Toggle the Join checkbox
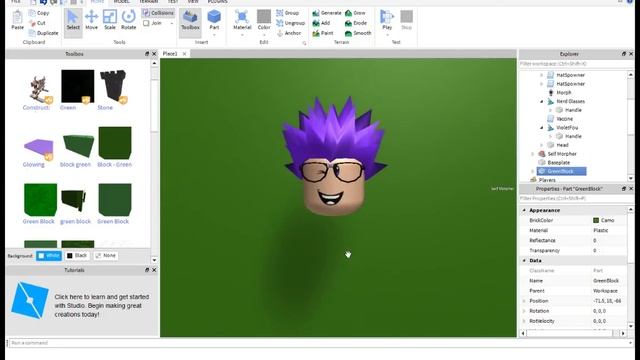 click(x=146, y=23)
